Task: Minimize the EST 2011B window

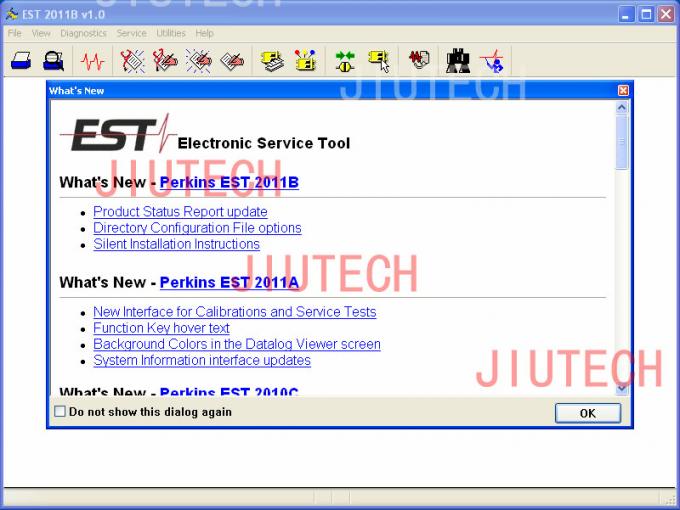Action: 625,14
